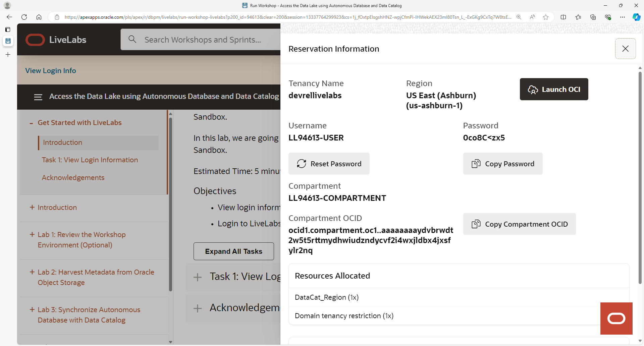
Task: View site information lock icon
Action: tap(57, 17)
